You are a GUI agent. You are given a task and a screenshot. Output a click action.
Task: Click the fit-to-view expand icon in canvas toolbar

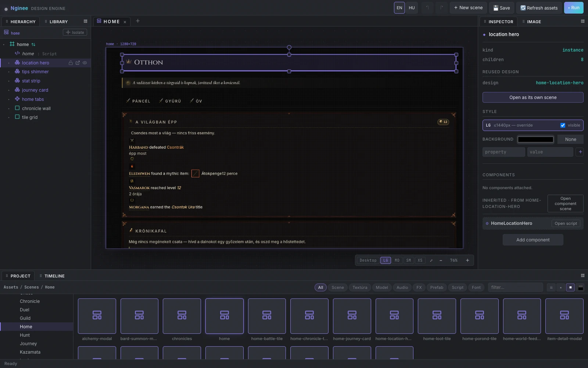[431, 261]
